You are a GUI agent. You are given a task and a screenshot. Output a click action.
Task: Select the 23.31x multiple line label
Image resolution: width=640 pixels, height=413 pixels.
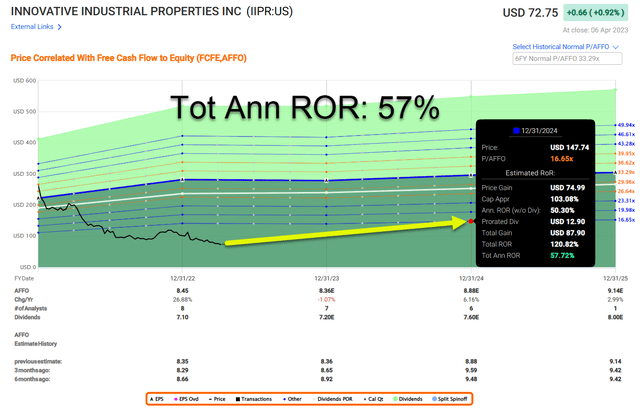click(x=626, y=200)
